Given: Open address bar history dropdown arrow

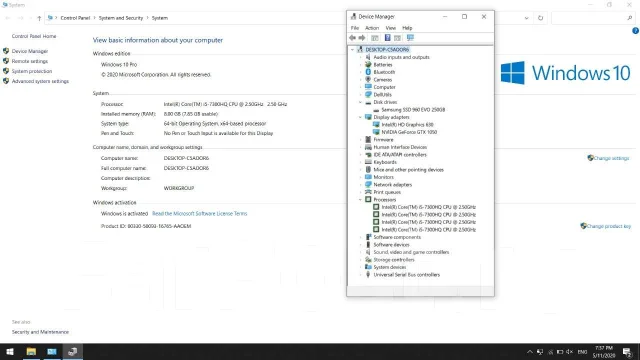Looking at the screenshot, I should tap(527, 18).
